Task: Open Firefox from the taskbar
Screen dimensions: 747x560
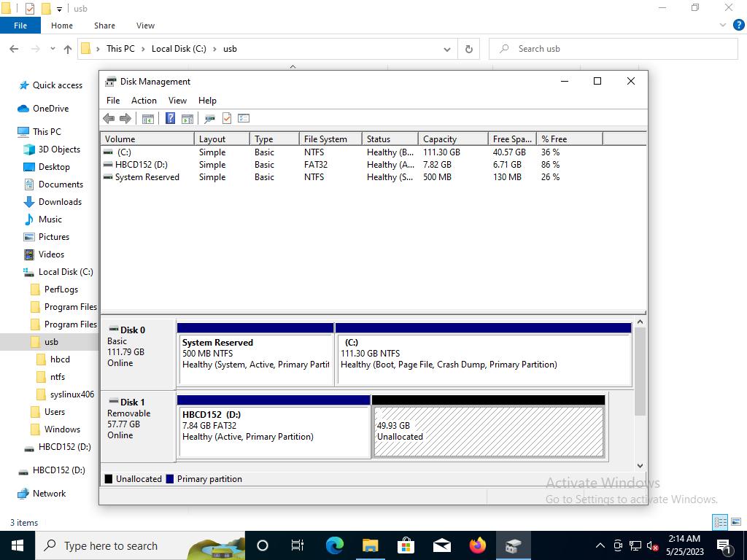Action: tap(477, 545)
